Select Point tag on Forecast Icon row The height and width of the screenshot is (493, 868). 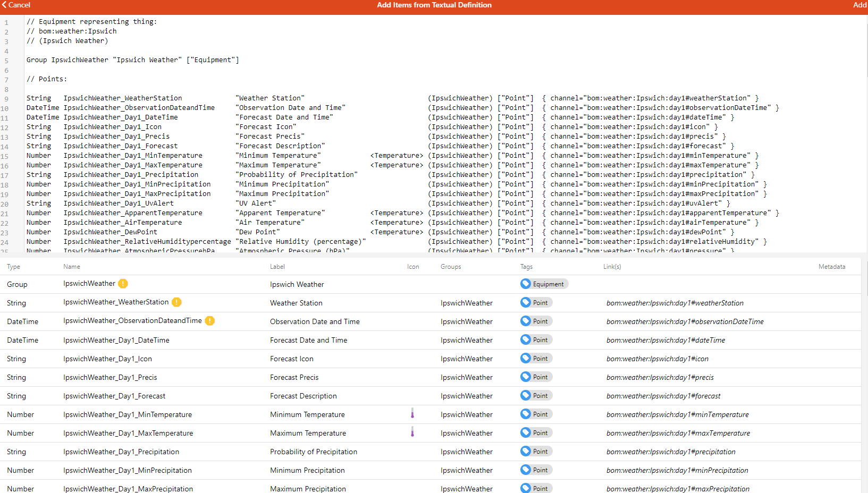536,358
